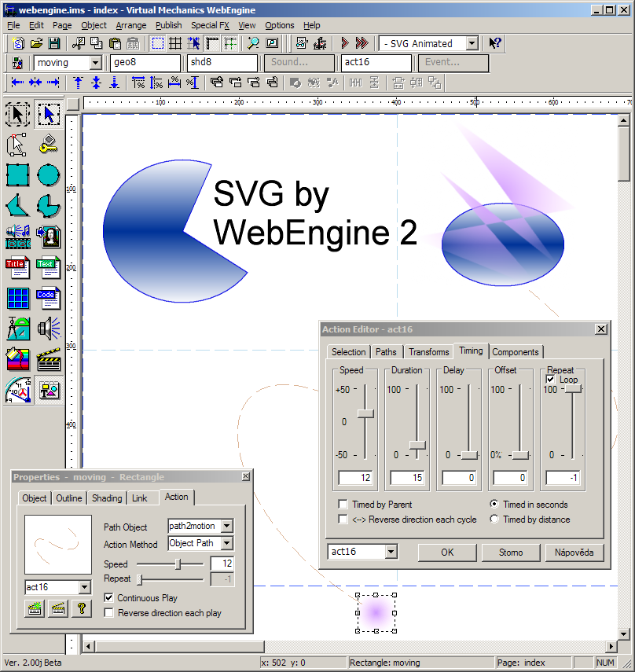The width and height of the screenshot is (635, 672).
Task: Click the align top arrow icon
Action: coord(78,83)
